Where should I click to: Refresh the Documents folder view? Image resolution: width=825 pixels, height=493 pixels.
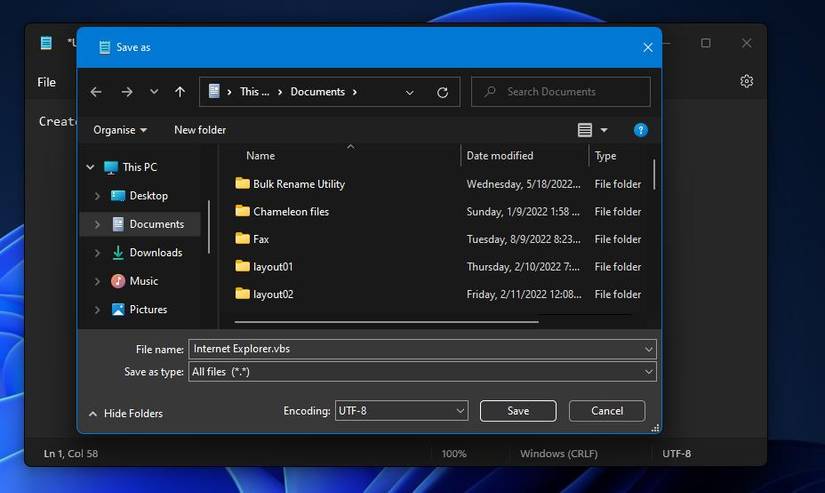coord(442,93)
